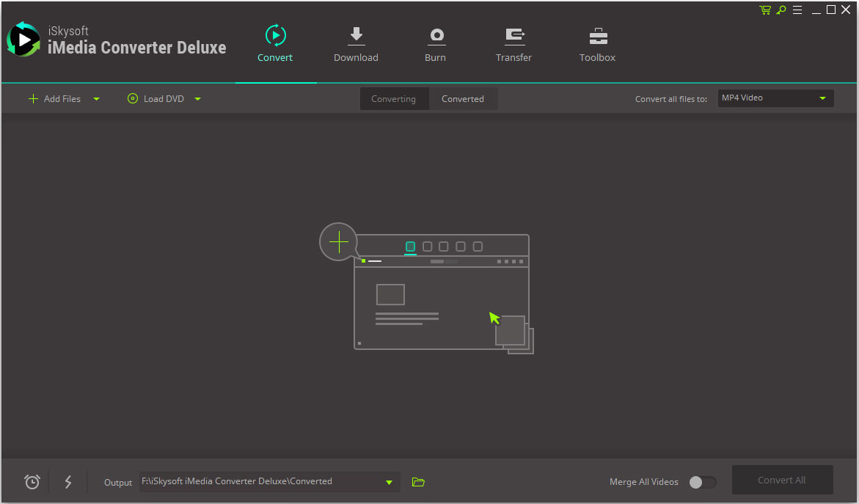This screenshot has width=859, height=504.
Task: Switch to the Converting tab
Action: pos(393,99)
